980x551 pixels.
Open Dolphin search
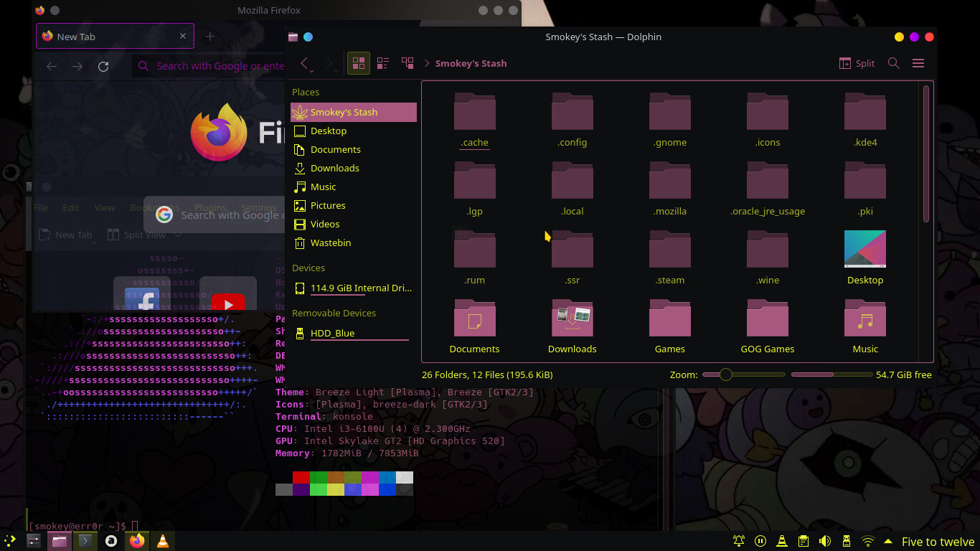(x=893, y=63)
